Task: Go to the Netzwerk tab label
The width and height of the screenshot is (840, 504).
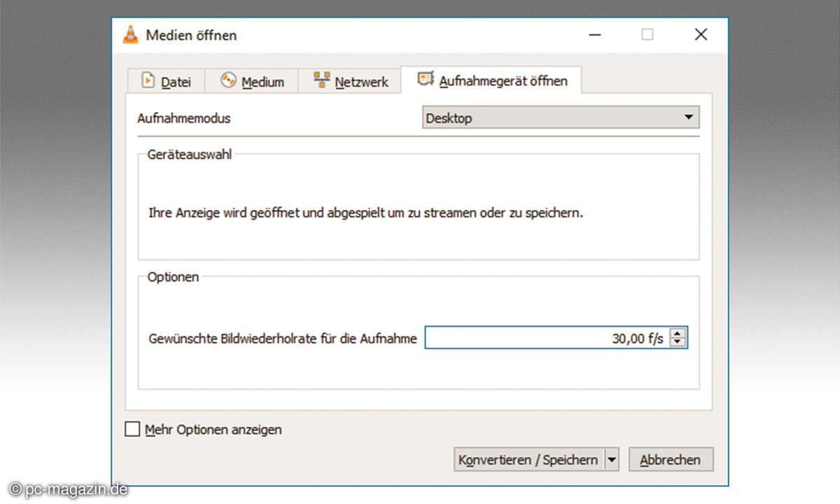Action: point(361,82)
